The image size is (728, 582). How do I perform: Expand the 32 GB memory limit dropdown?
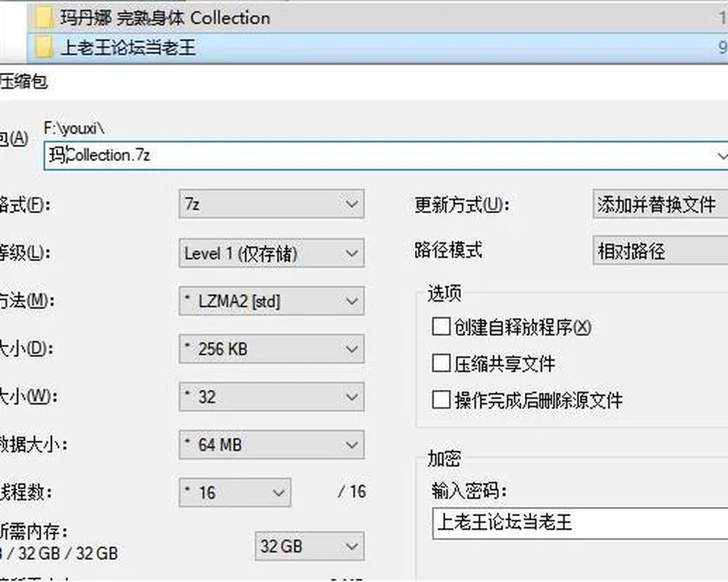(x=309, y=546)
